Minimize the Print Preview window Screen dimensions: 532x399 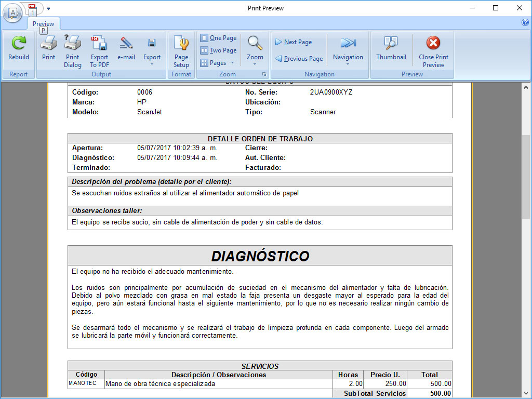(x=472, y=8)
